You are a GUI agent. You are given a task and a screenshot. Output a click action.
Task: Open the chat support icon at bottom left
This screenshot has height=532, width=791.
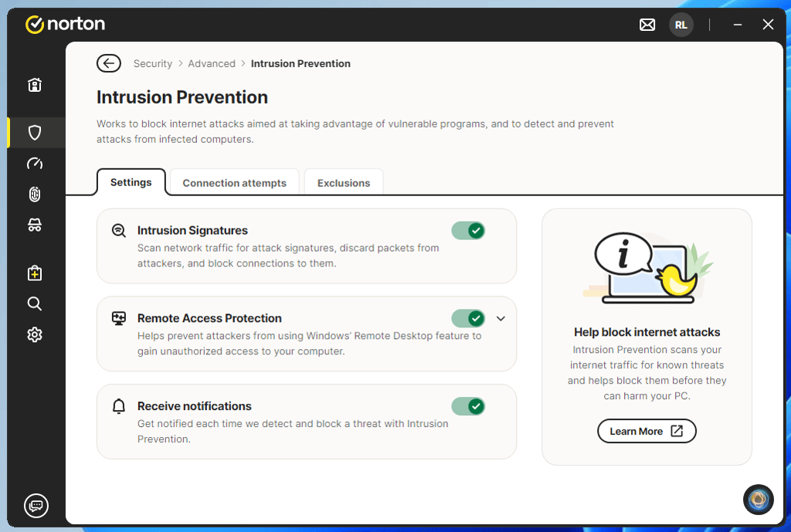point(36,505)
